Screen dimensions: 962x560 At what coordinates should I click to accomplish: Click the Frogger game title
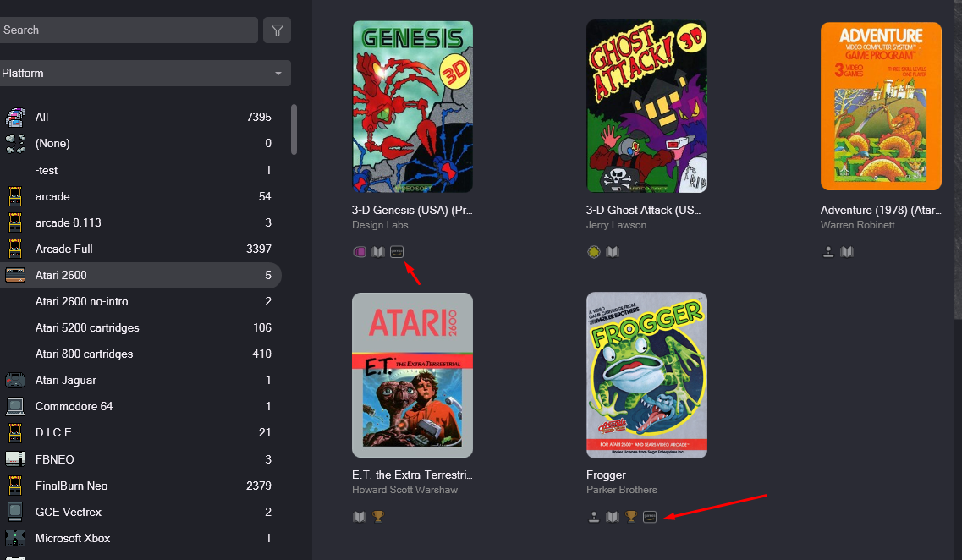click(606, 475)
